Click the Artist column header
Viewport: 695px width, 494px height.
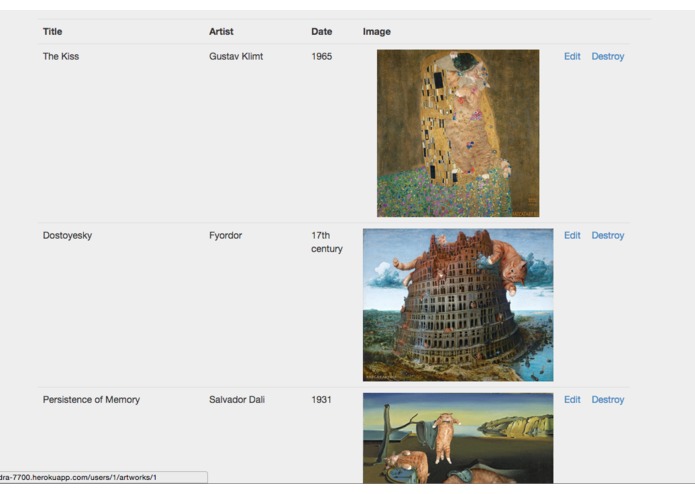point(221,31)
